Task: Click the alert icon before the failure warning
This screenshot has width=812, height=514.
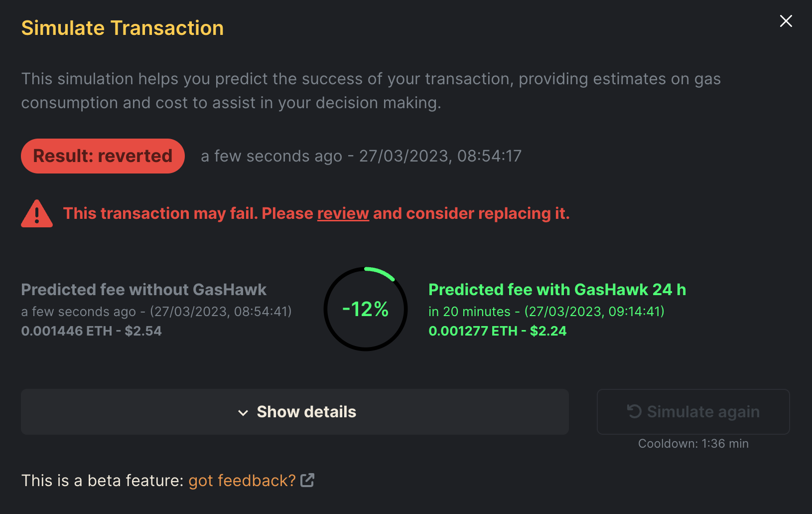Action: click(37, 213)
